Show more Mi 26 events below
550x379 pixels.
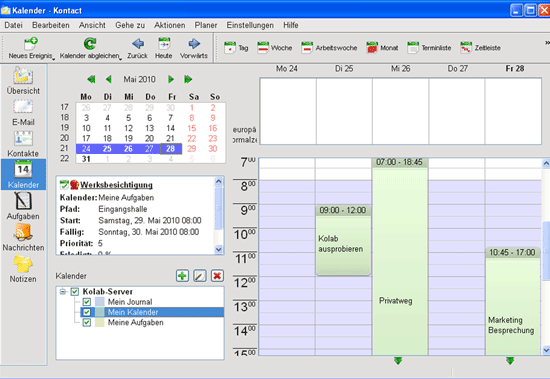coord(398,360)
